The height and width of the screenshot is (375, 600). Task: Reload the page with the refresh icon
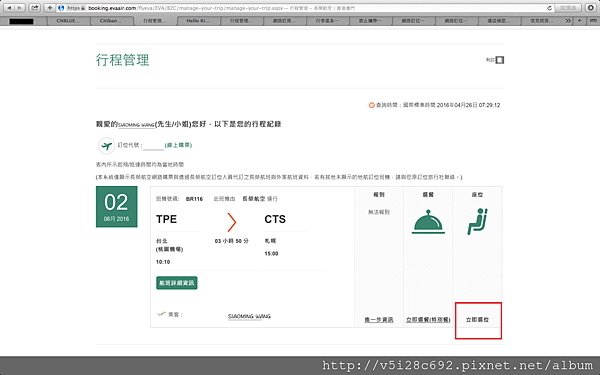pos(549,8)
